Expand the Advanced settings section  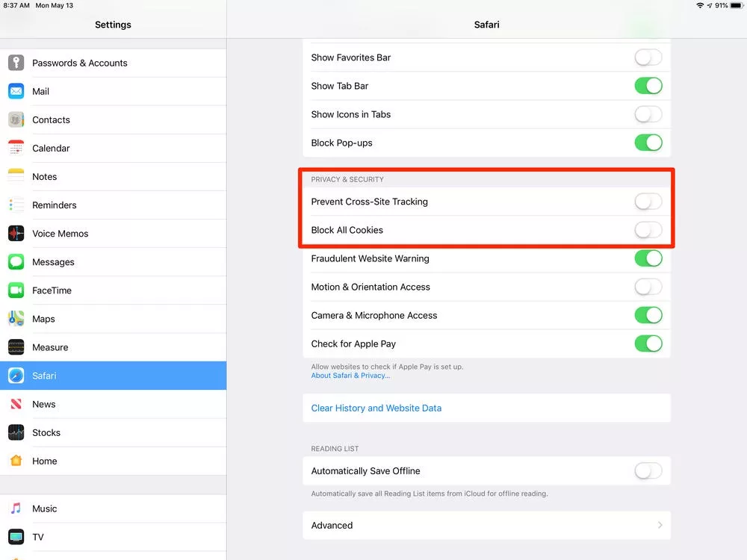click(x=486, y=525)
